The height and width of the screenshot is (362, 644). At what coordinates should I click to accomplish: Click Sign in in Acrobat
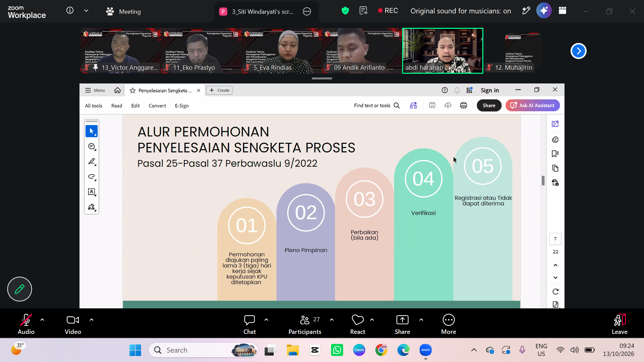click(x=490, y=90)
